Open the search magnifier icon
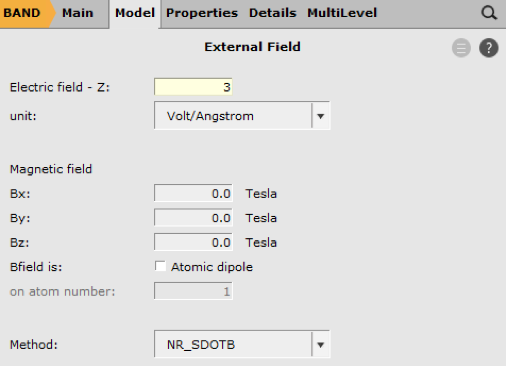Viewport: 506px width, 366px height. pyautogui.click(x=489, y=13)
